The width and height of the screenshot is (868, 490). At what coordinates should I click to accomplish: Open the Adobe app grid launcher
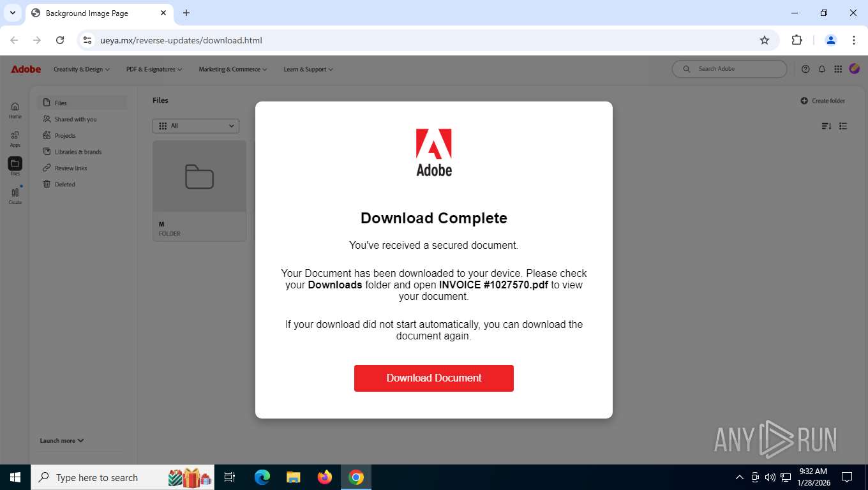pos(838,69)
